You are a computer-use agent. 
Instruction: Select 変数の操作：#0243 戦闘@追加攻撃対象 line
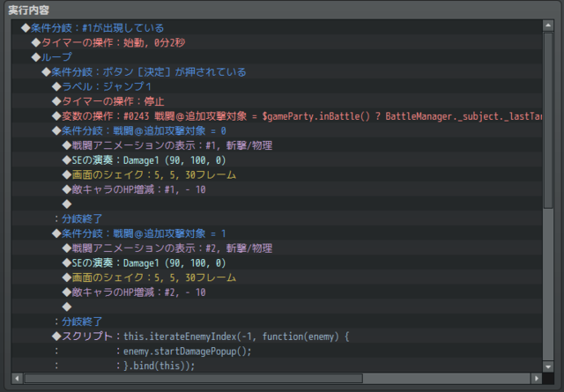pyautogui.click(x=277, y=116)
